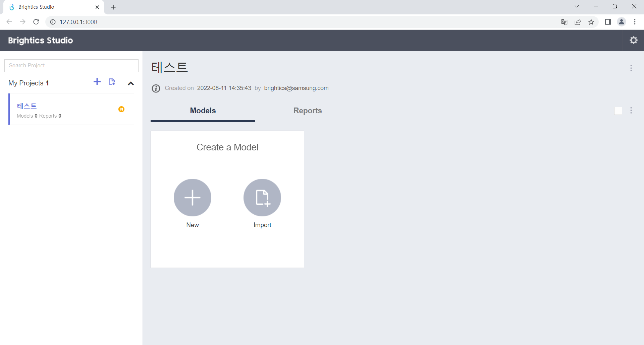View site information icon in address bar
Viewport: 644px width, 345px height.
click(53, 22)
